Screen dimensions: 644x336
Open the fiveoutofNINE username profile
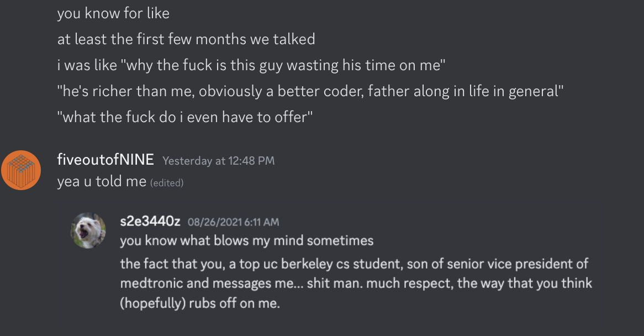[105, 160]
